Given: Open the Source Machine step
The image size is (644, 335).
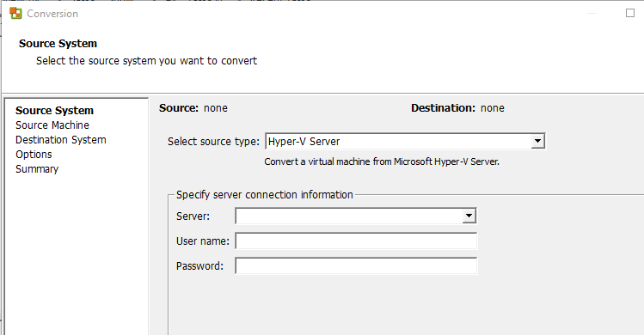Looking at the screenshot, I should tap(52, 125).
